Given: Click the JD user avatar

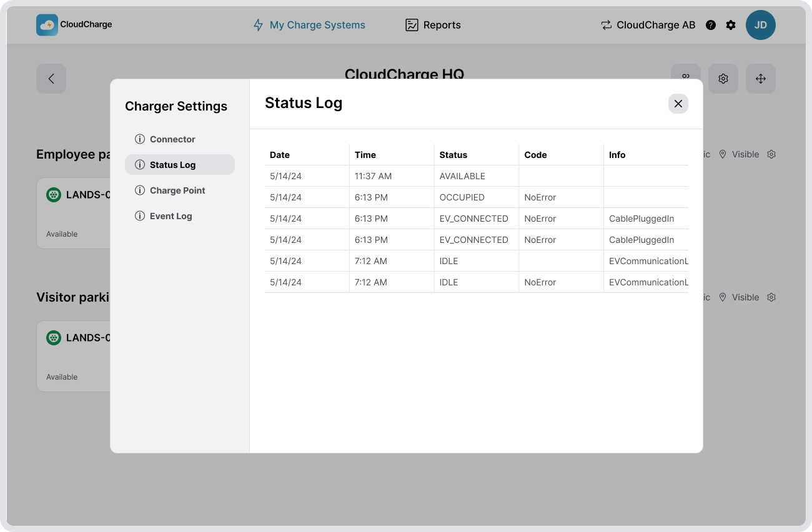Looking at the screenshot, I should 760,25.
